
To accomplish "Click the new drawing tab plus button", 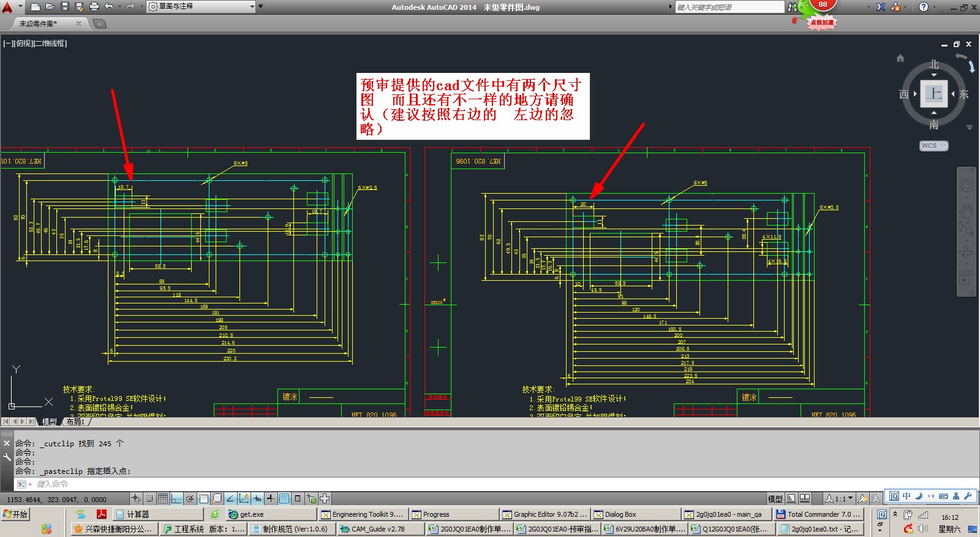I will (99, 23).
